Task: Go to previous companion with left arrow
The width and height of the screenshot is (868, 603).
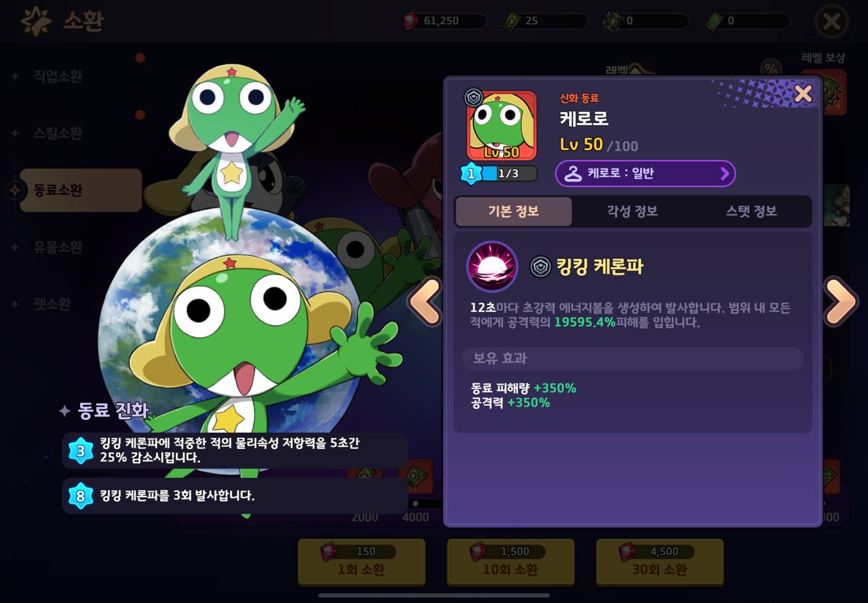Action: [425, 303]
